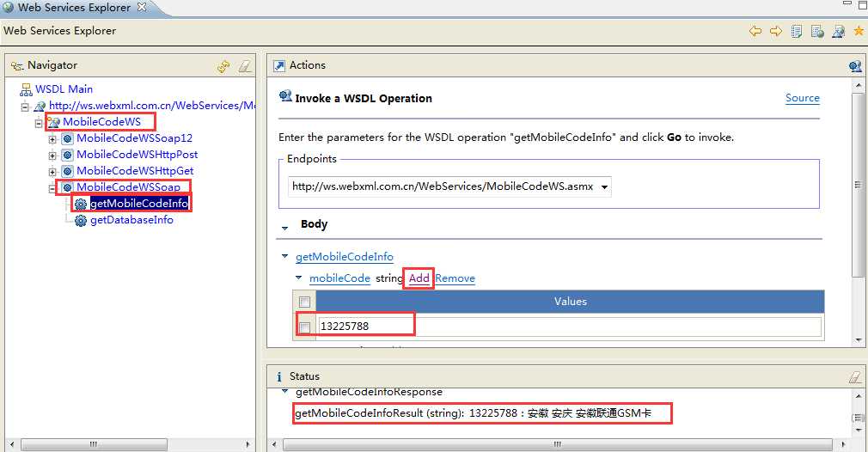Collapse the Body section triangle
This screenshot has height=452, width=868.
tap(284, 228)
